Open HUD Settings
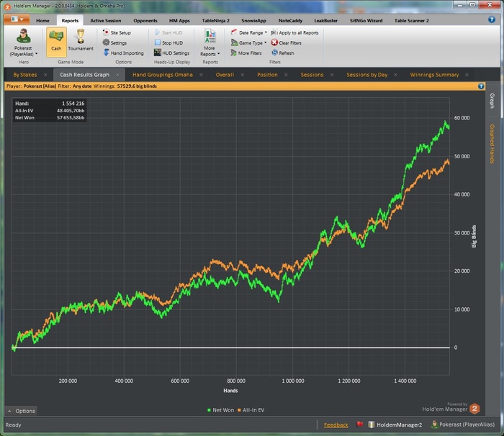The height and width of the screenshot is (436, 504). 171,53
